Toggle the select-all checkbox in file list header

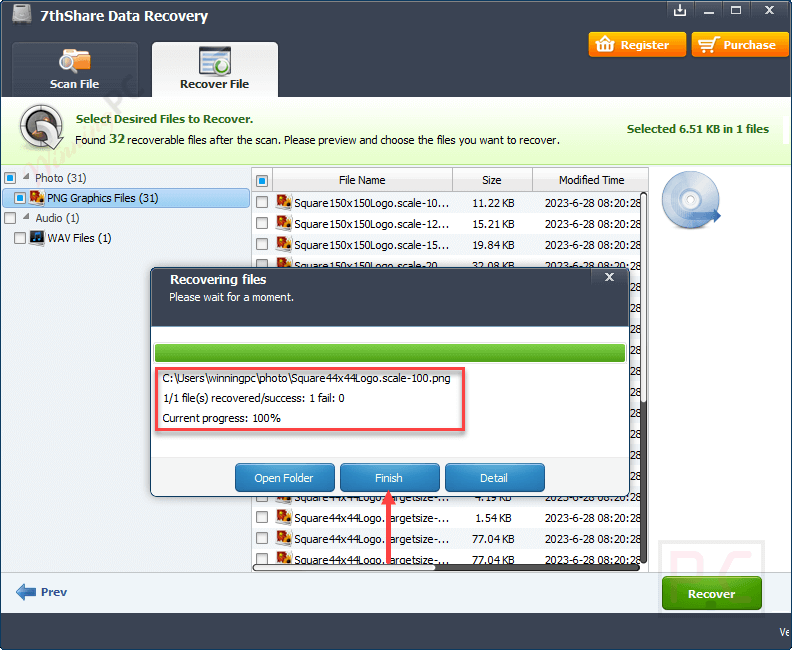[x=262, y=180]
